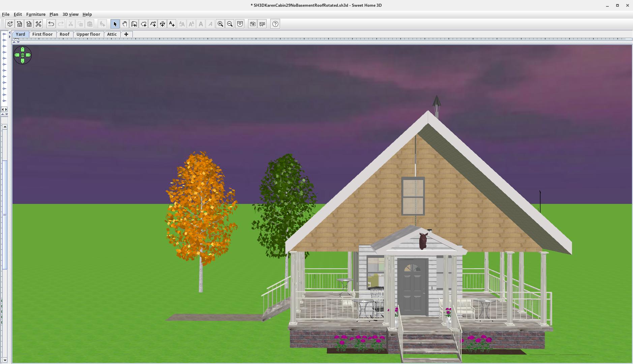This screenshot has width=633, height=364.
Task: Toggle magnetism with the magnet icon
Action: tap(240, 24)
